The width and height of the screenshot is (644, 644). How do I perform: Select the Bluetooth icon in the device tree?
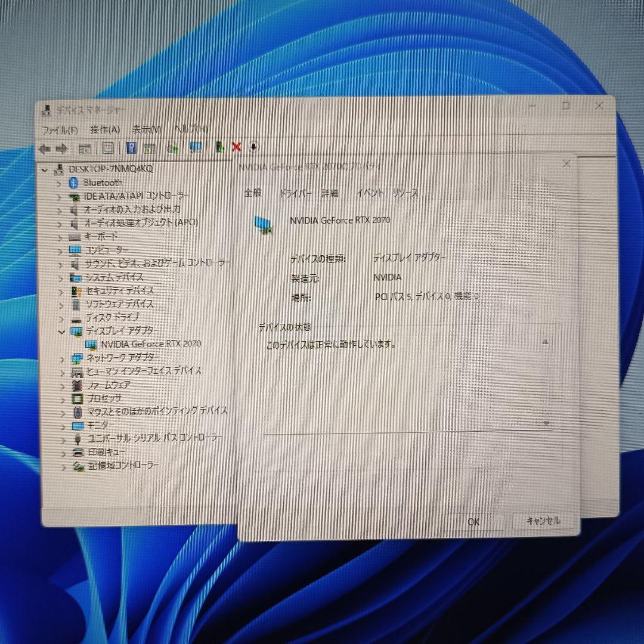(73, 183)
